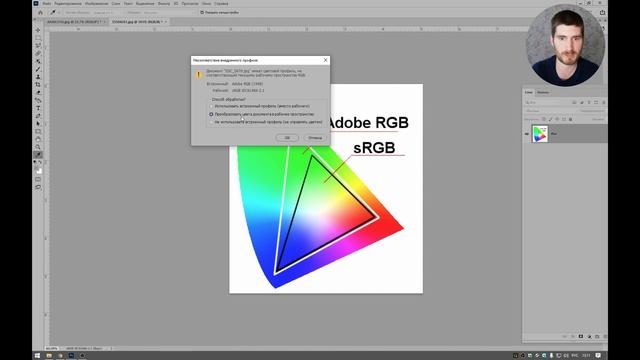Screen dimensions: 640x360
Task: Select the Brush tool
Action: [38, 69]
